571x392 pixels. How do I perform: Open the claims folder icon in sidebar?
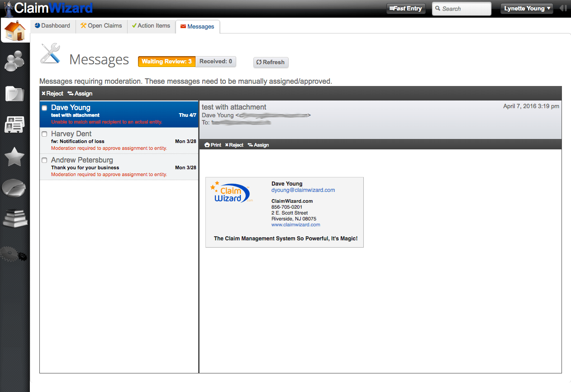coord(15,94)
